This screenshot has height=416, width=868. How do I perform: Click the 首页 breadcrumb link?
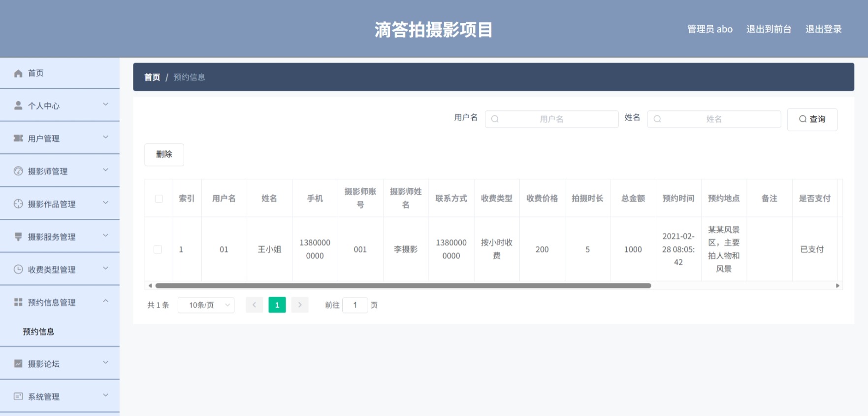[x=152, y=77]
